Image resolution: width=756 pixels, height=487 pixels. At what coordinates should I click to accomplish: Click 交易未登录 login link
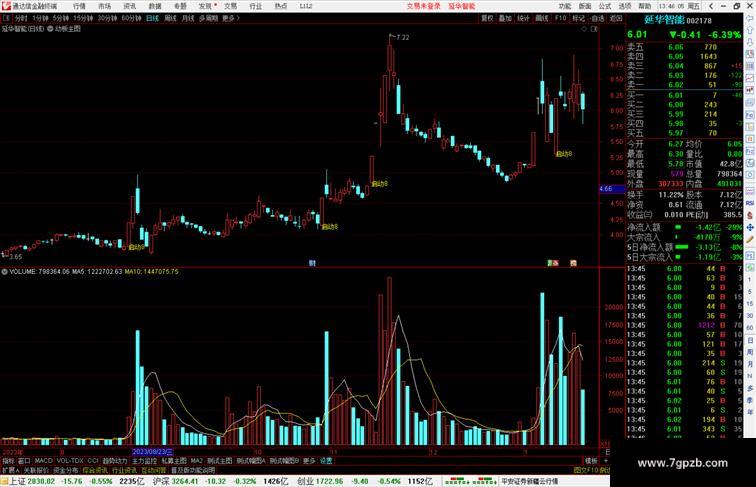[424, 6]
